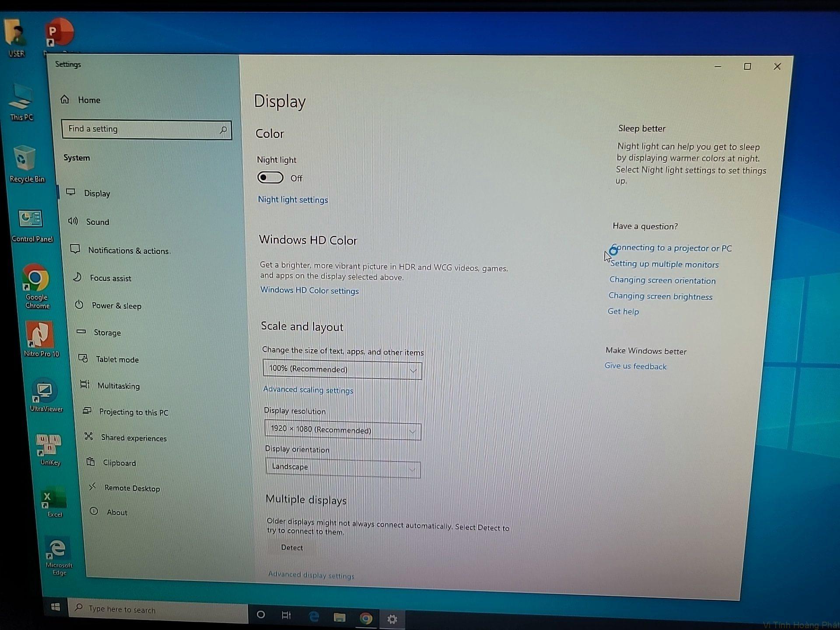Go to the About settings page
Image resolution: width=840 pixels, height=630 pixels.
click(x=117, y=512)
